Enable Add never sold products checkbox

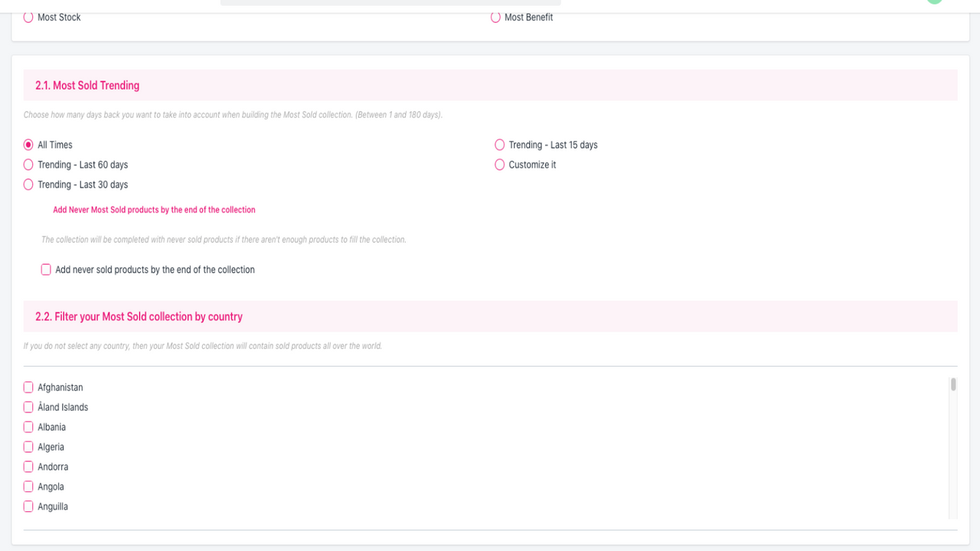(46, 269)
